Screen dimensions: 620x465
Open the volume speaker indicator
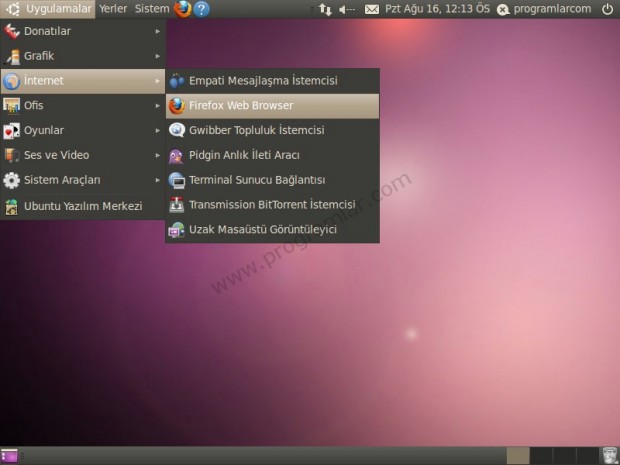(347, 9)
